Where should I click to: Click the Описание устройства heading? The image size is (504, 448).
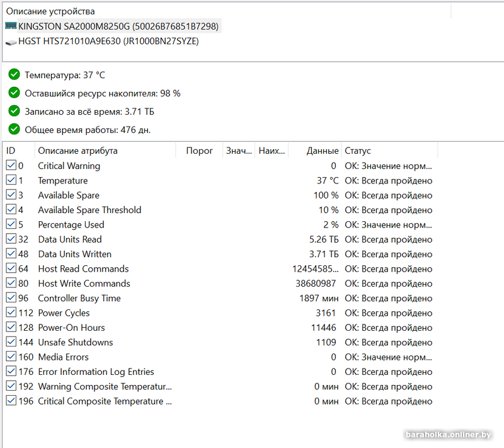[50, 11]
